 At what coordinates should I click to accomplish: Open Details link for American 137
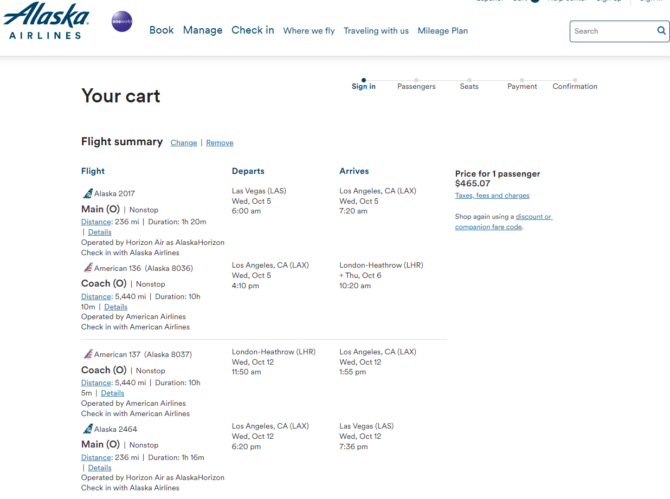pyautogui.click(x=112, y=393)
